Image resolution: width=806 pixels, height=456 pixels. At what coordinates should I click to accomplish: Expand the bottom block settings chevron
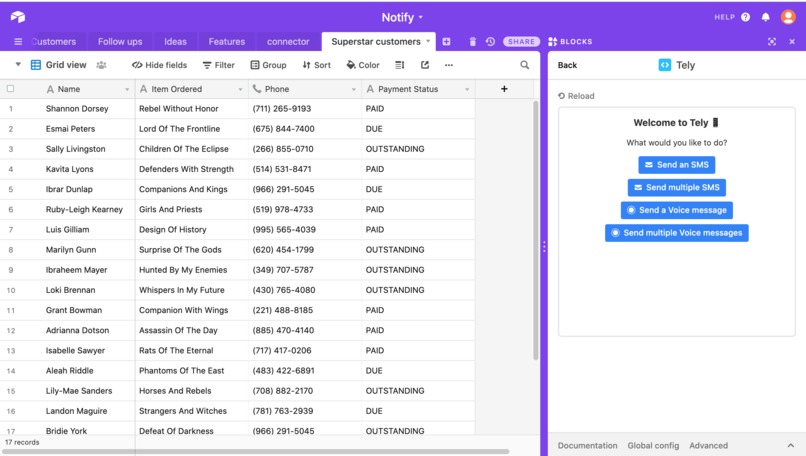(791, 446)
